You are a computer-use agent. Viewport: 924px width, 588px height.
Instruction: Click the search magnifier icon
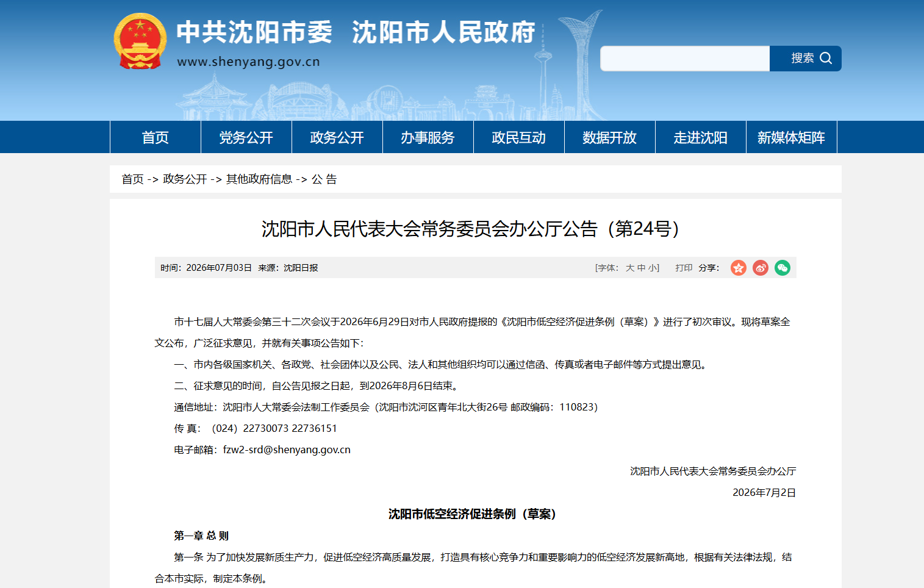coord(826,58)
